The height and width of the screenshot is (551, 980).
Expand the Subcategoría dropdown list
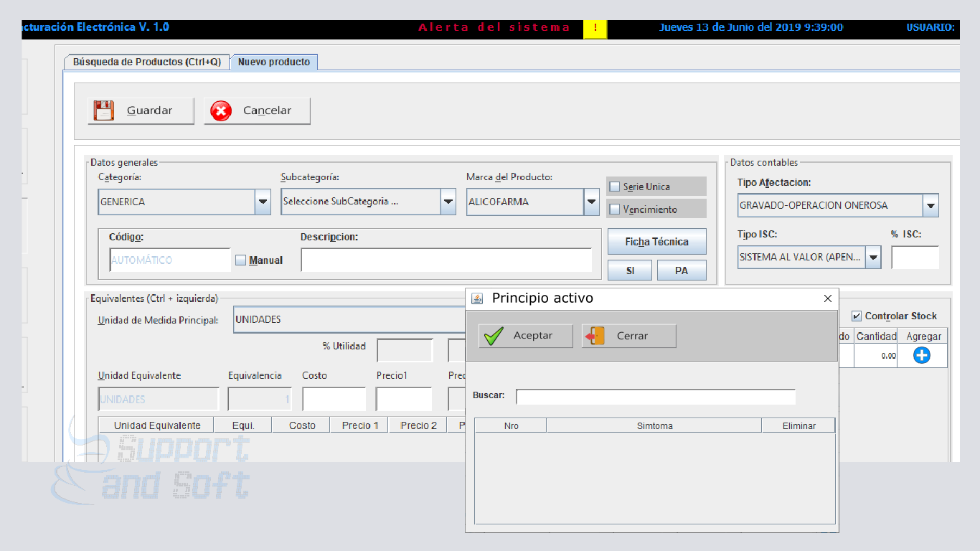448,202
